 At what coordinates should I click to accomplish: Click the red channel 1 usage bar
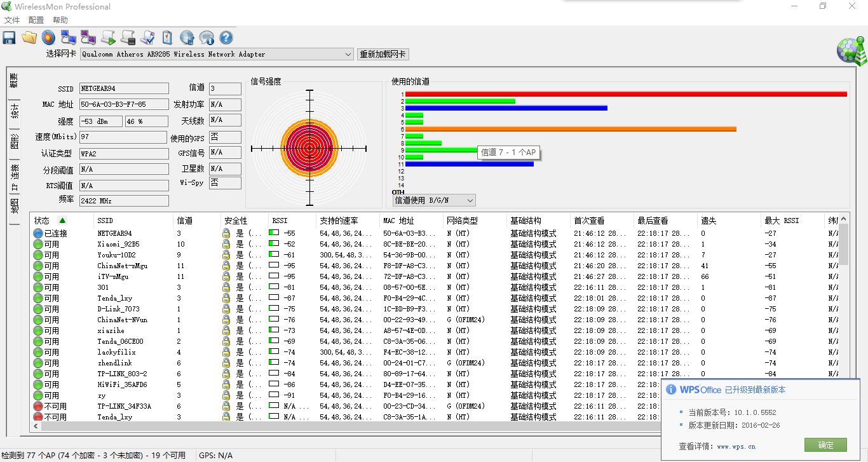(x=625, y=94)
